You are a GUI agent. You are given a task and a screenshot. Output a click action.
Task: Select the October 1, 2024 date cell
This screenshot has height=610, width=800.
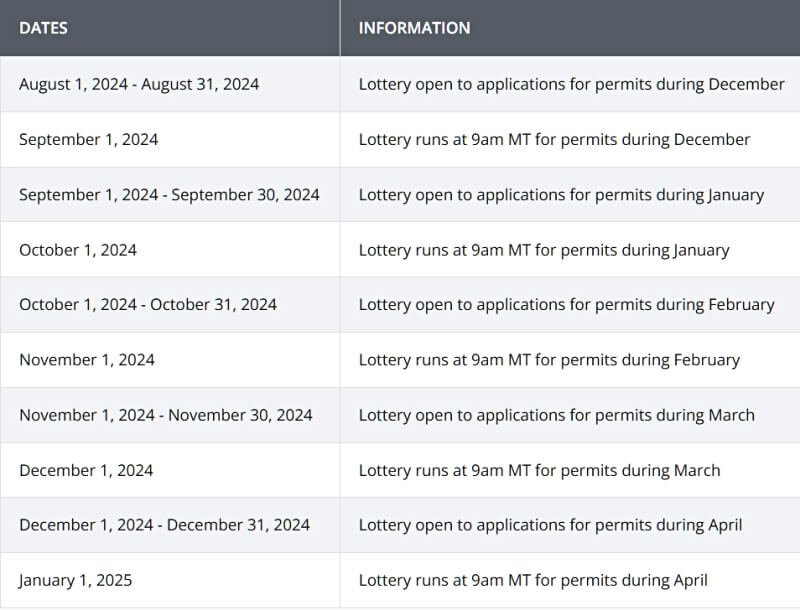tap(78, 250)
